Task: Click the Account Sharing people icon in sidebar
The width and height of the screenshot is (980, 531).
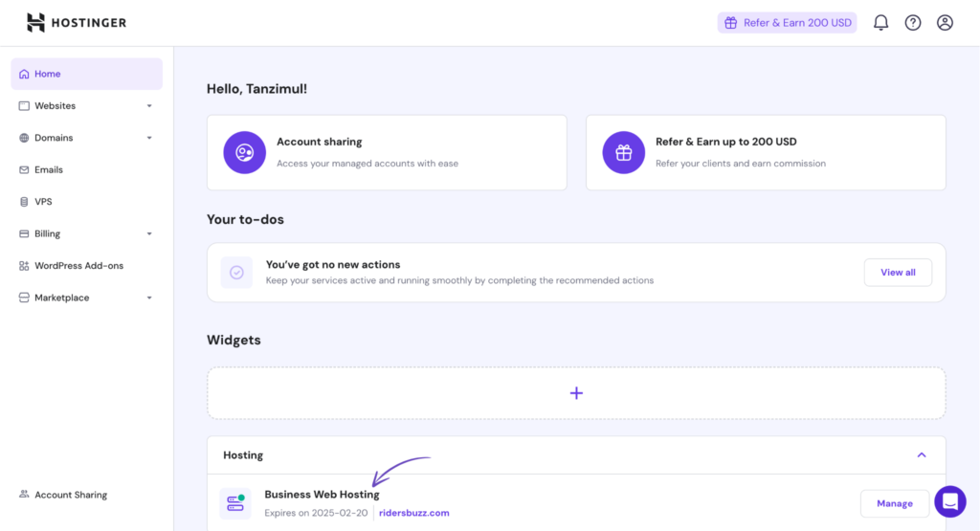Action: coord(24,494)
